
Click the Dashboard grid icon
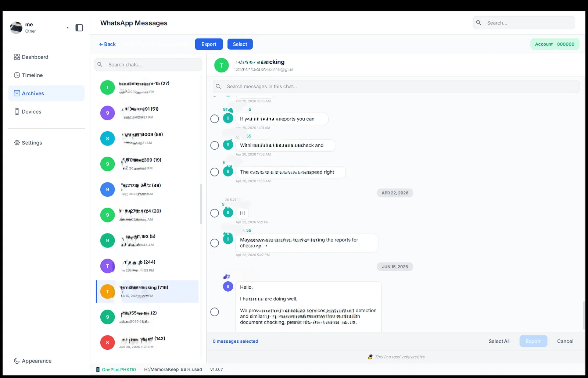pyautogui.click(x=17, y=57)
